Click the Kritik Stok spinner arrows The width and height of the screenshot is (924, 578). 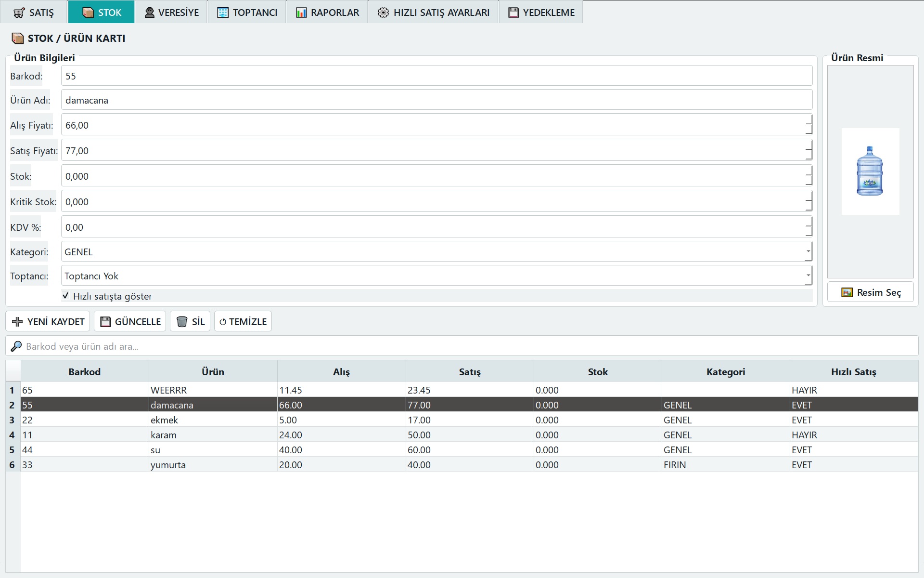coord(809,201)
